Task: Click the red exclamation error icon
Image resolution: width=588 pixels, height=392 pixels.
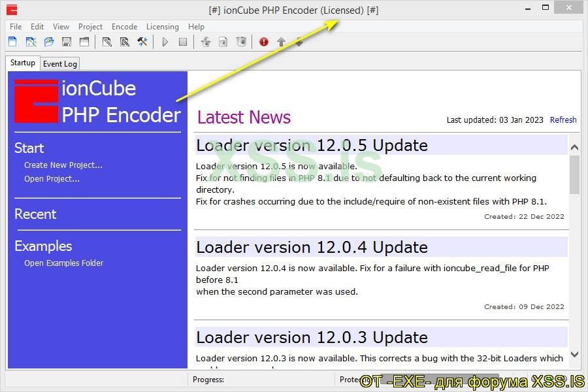Action: click(264, 42)
